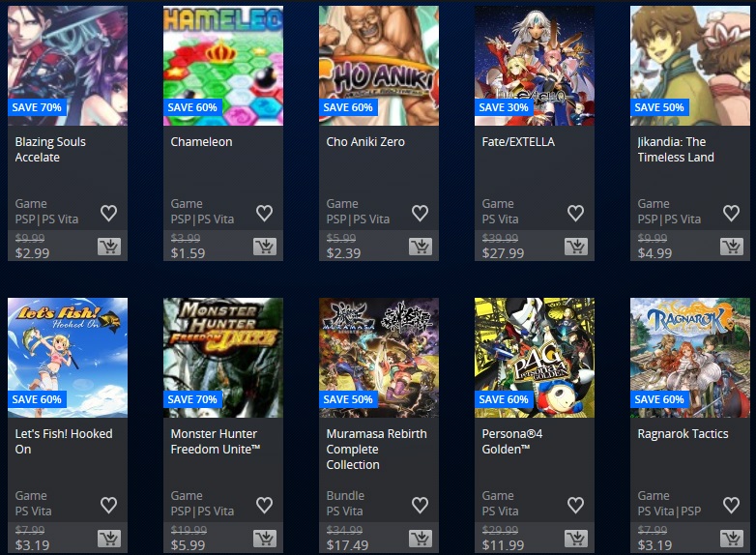The image size is (756, 555).
Task: Open the Muramasa Rebirth Complete Collection title
Action: 377,449
